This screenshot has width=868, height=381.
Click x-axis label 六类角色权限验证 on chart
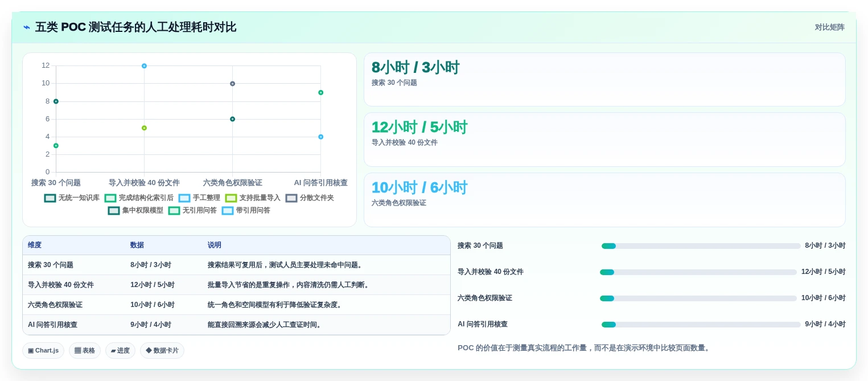click(232, 183)
